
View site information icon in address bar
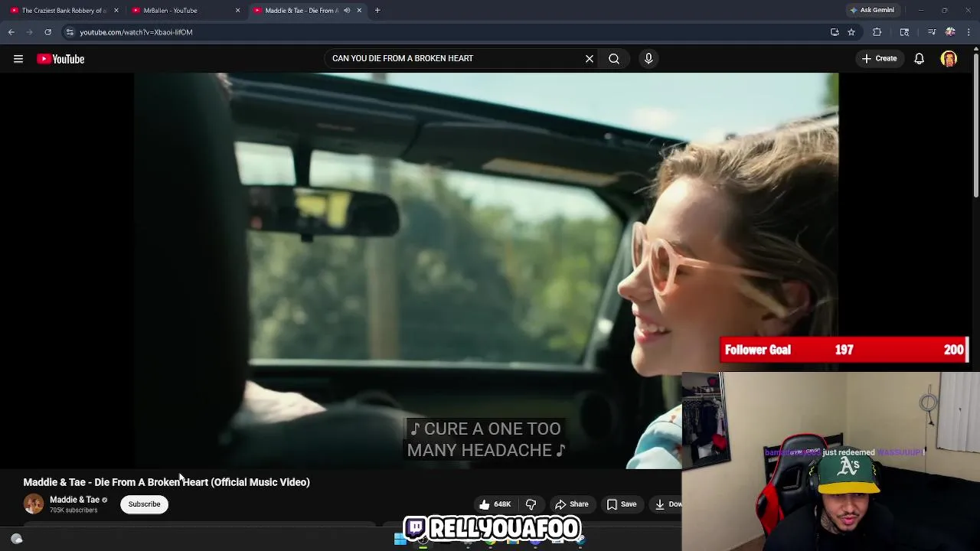click(x=70, y=32)
